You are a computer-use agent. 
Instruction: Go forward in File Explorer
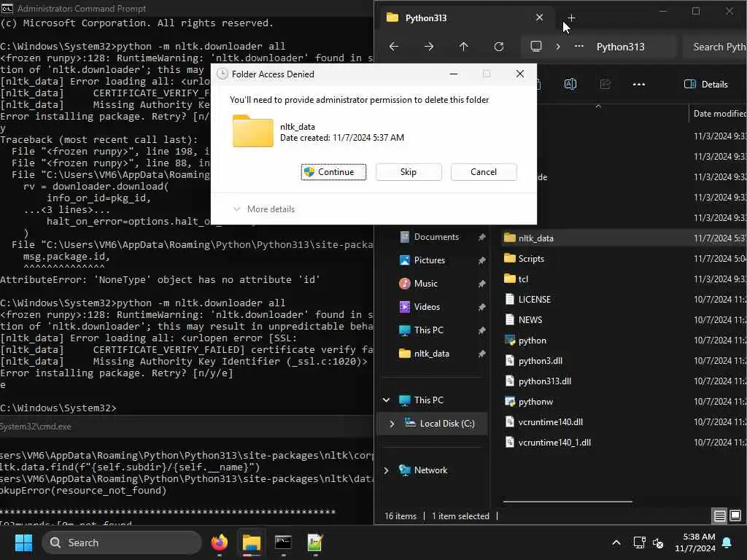[429, 47]
